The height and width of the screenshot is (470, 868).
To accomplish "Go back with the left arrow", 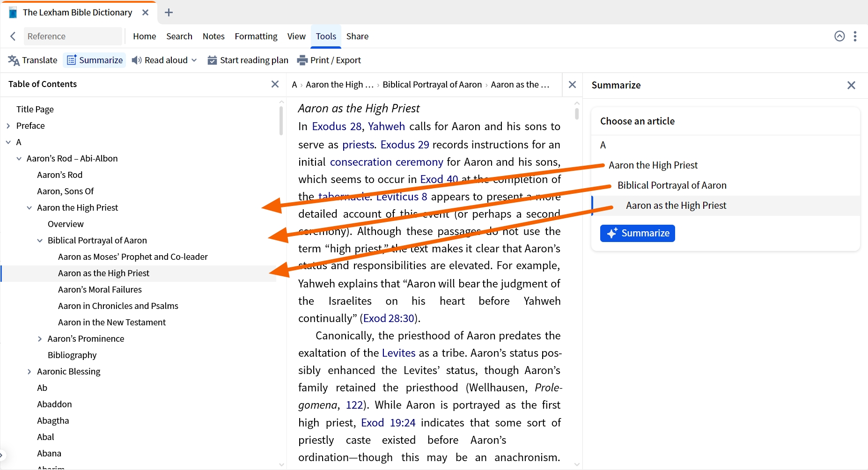I will click(x=13, y=36).
